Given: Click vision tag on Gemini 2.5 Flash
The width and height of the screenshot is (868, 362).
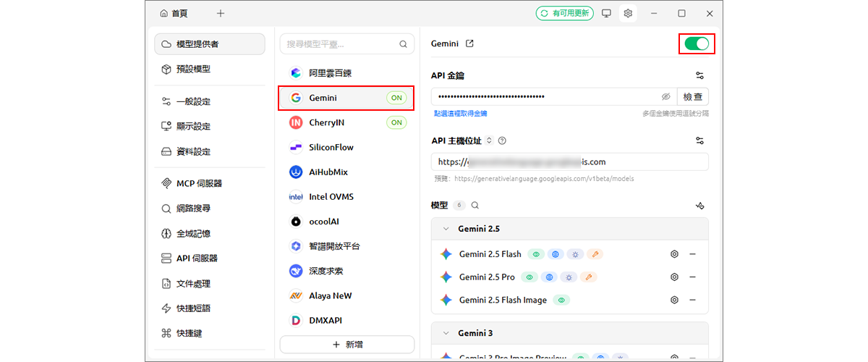Looking at the screenshot, I should coord(536,254).
